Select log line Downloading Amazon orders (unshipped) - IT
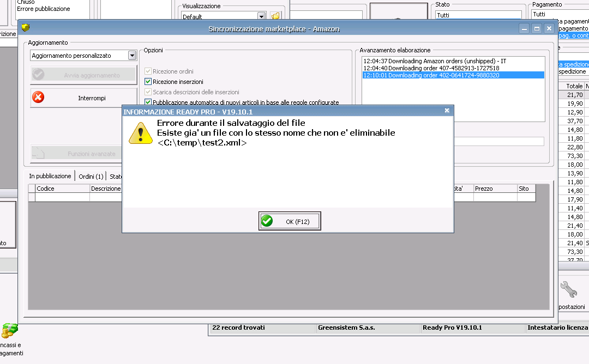This screenshot has width=589, height=364. 453,61
